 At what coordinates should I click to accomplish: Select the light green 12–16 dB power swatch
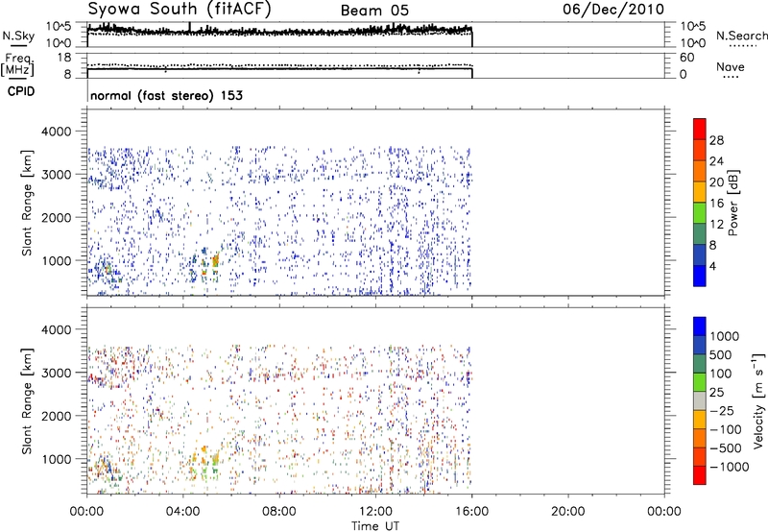pyautogui.click(x=700, y=213)
